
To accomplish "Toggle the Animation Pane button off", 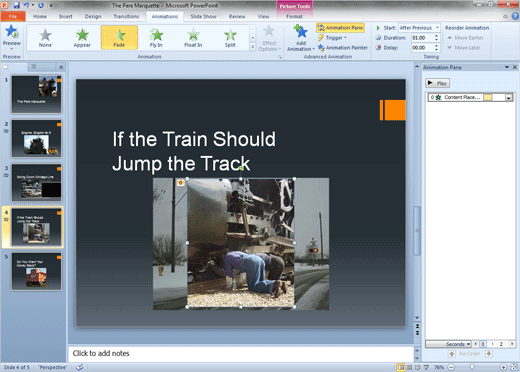I will pyautogui.click(x=340, y=28).
